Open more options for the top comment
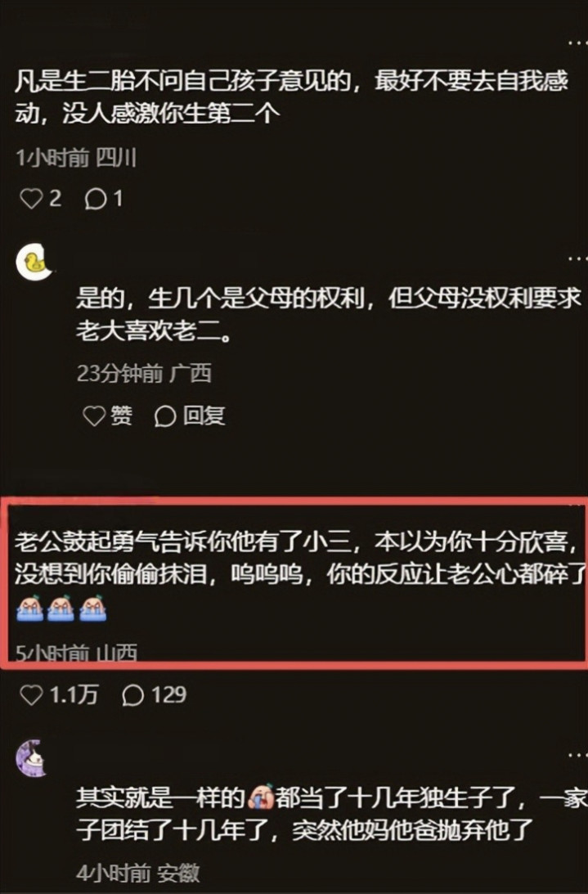This screenshot has height=894, width=588. coord(577,43)
